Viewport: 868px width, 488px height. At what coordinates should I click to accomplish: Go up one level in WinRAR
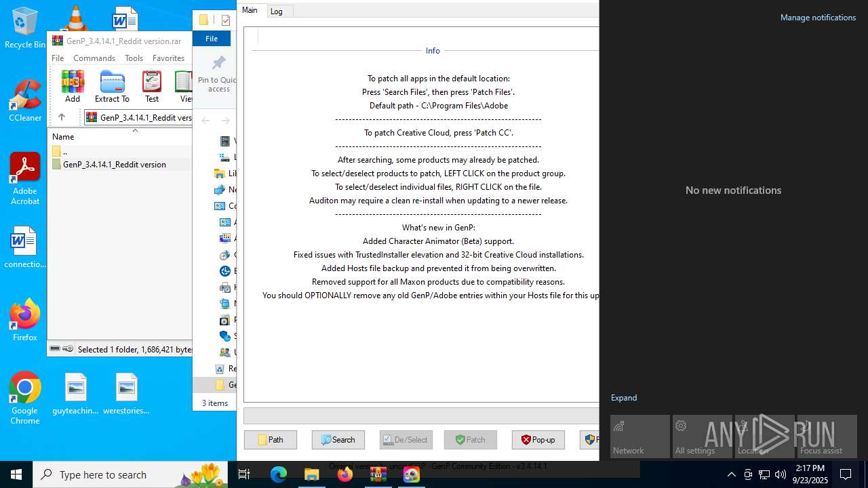61,117
